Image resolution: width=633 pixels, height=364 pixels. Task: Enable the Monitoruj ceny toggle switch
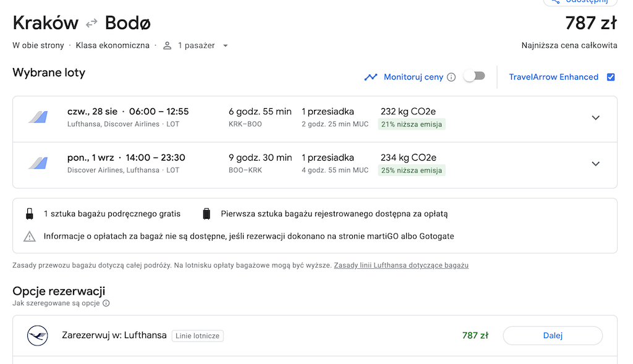(x=474, y=76)
